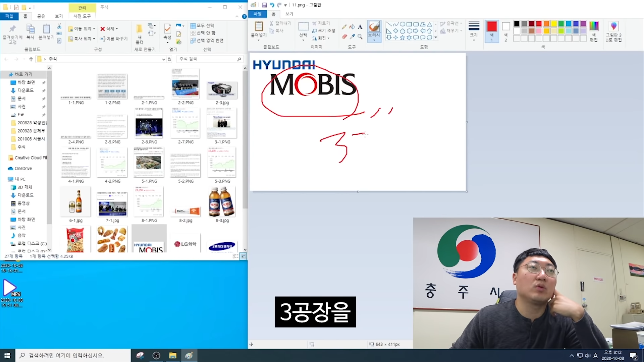Pick the green swatch in the color palette
The height and width of the screenshot is (362, 644).
coord(561,23)
